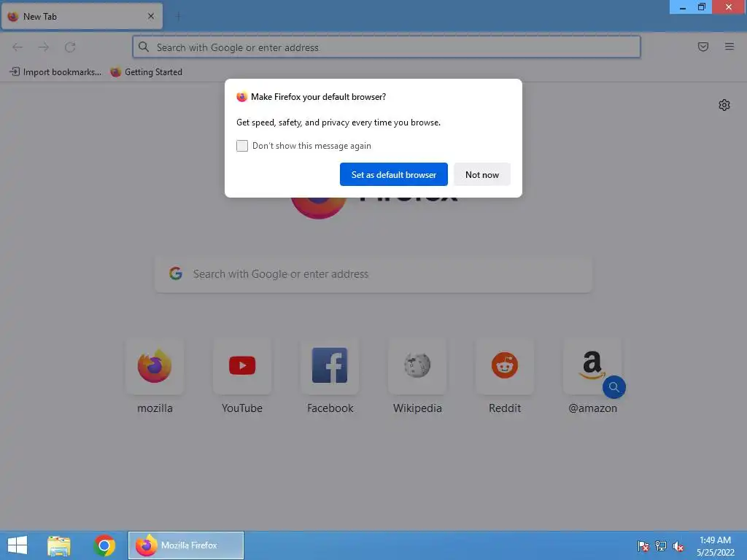Screen dimensions: 747x560
Task: Click network status tray icon
Action: coord(661,546)
